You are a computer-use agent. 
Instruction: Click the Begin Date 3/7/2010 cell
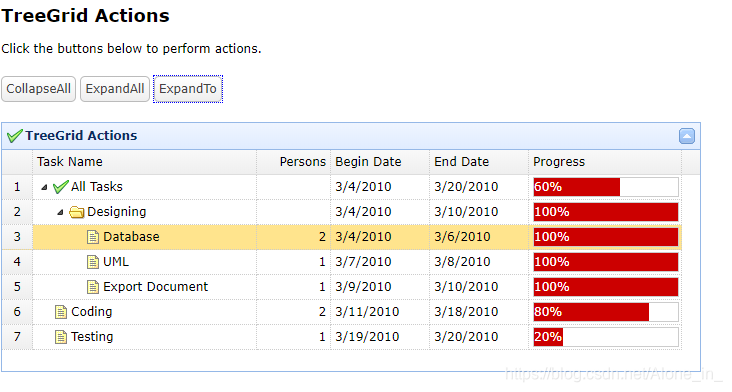coord(380,262)
